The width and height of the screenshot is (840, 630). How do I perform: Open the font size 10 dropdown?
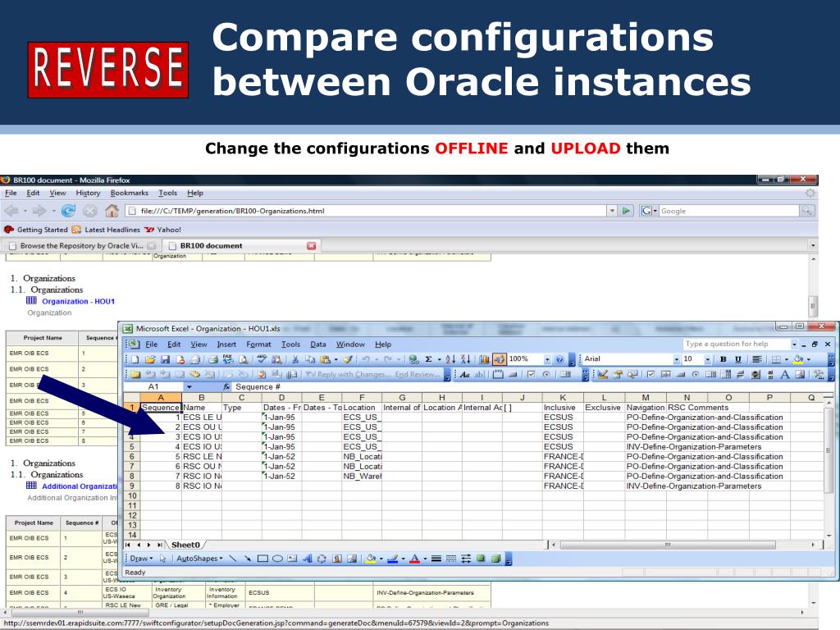(707, 359)
